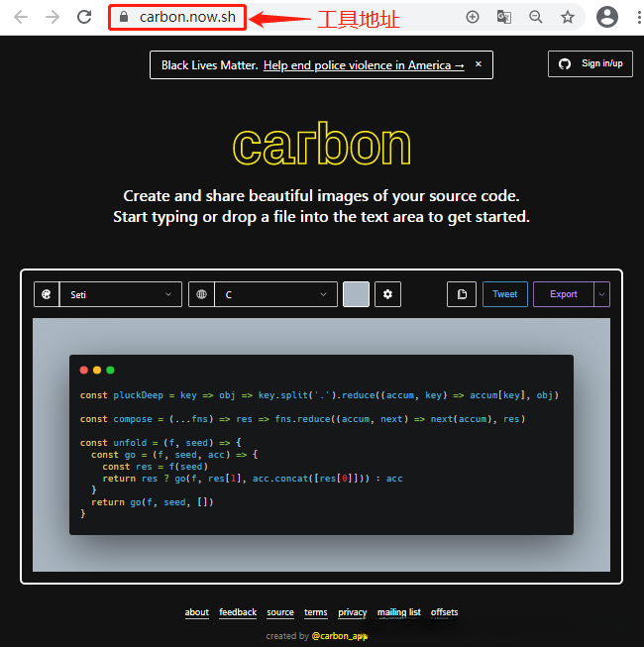Screen dimensions: 644x647
Task: Open the settings gear menu
Action: (x=387, y=294)
